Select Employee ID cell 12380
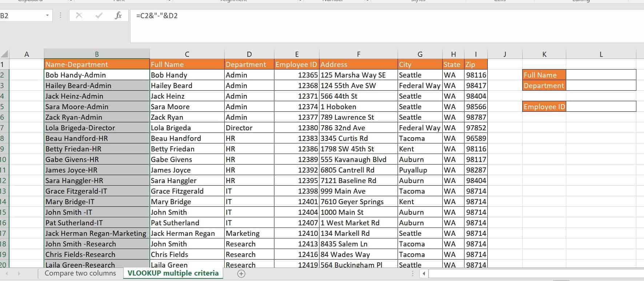 pyautogui.click(x=297, y=128)
